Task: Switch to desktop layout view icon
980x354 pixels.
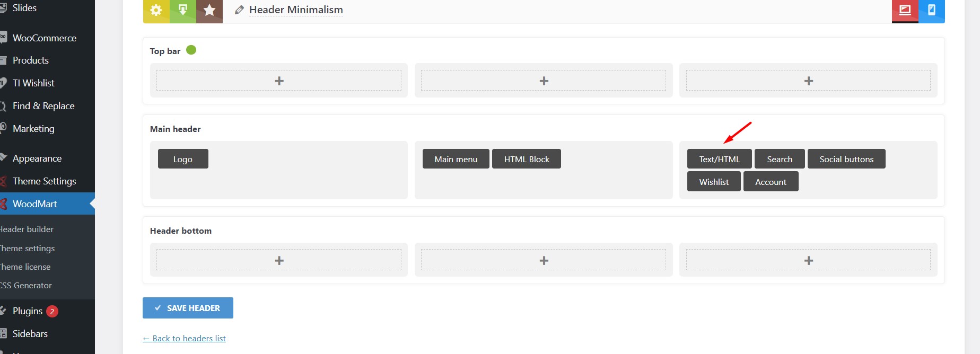Action: point(905,11)
